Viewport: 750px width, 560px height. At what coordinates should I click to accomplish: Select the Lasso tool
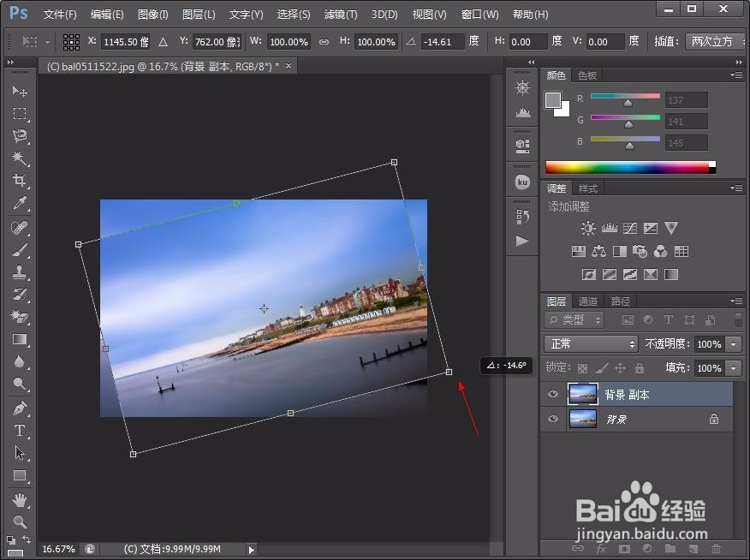coord(20,136)
